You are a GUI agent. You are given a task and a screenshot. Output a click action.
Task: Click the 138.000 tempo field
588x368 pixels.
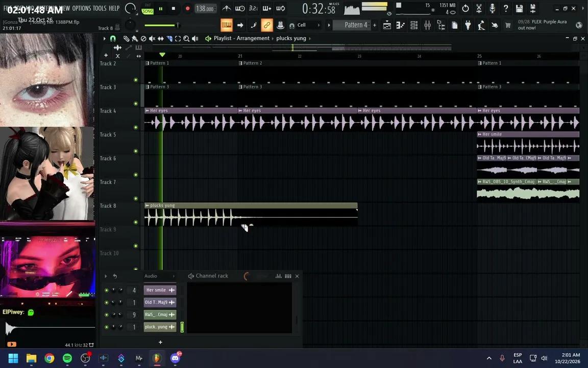(205, 9)
